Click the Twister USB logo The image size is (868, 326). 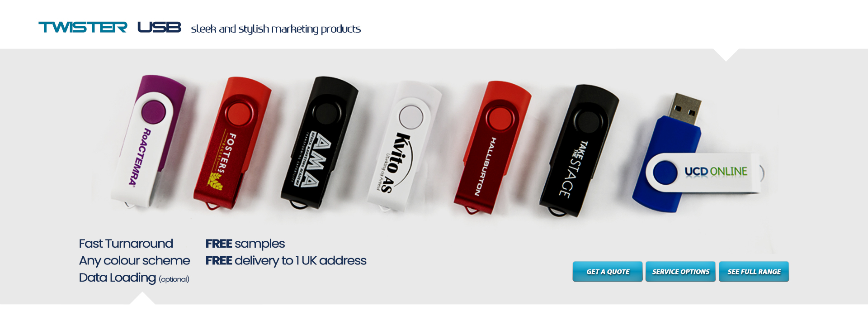110,27
